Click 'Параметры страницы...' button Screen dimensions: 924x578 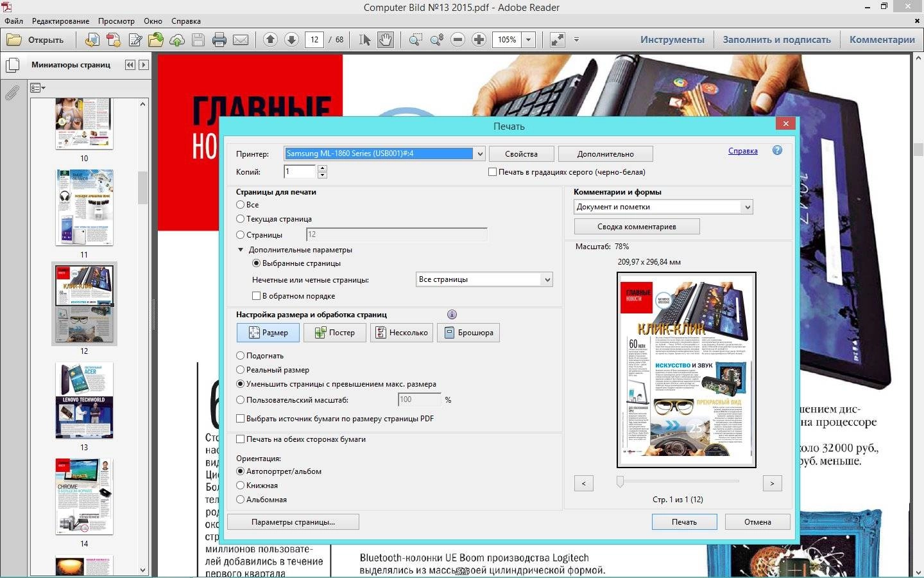(x=293, y=522)
